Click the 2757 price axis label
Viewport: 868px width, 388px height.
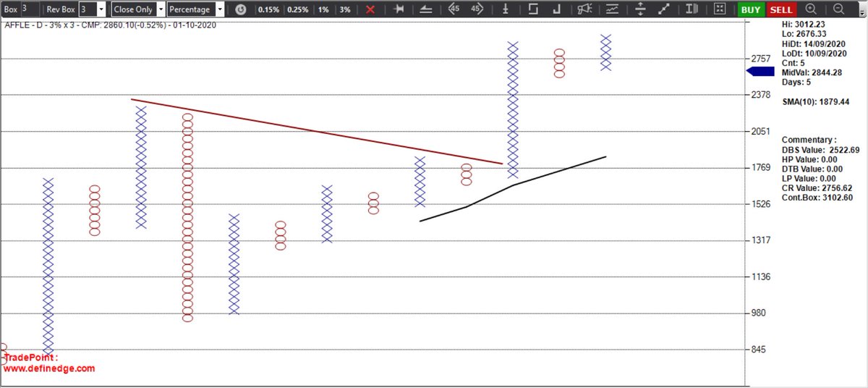(x=762, y=59)
